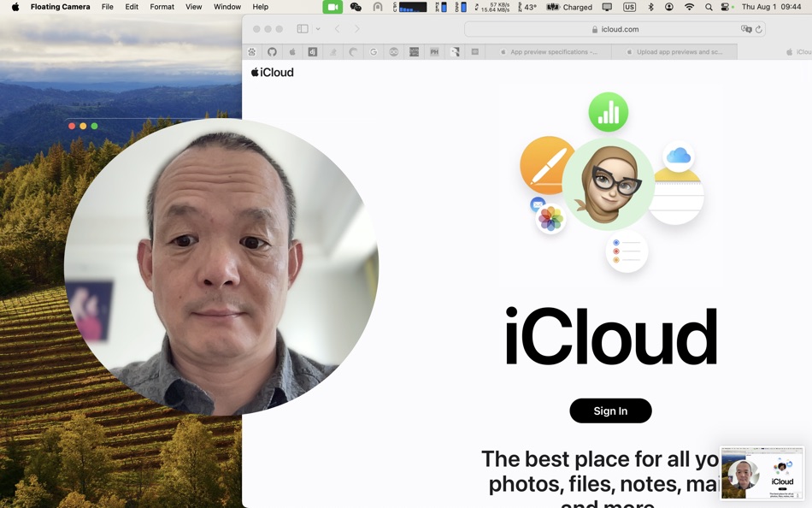Open Spotlight with the magnifying glass icon

(709, 7)
